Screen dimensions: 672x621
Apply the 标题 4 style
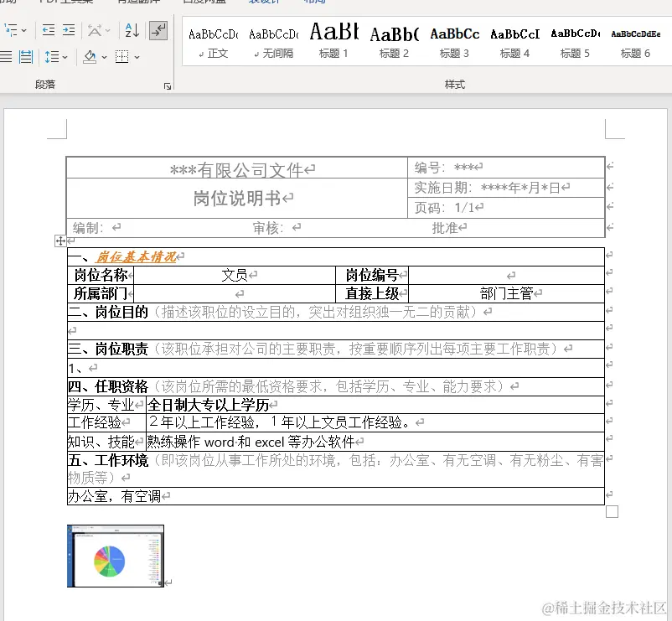(x=514, y=42)
